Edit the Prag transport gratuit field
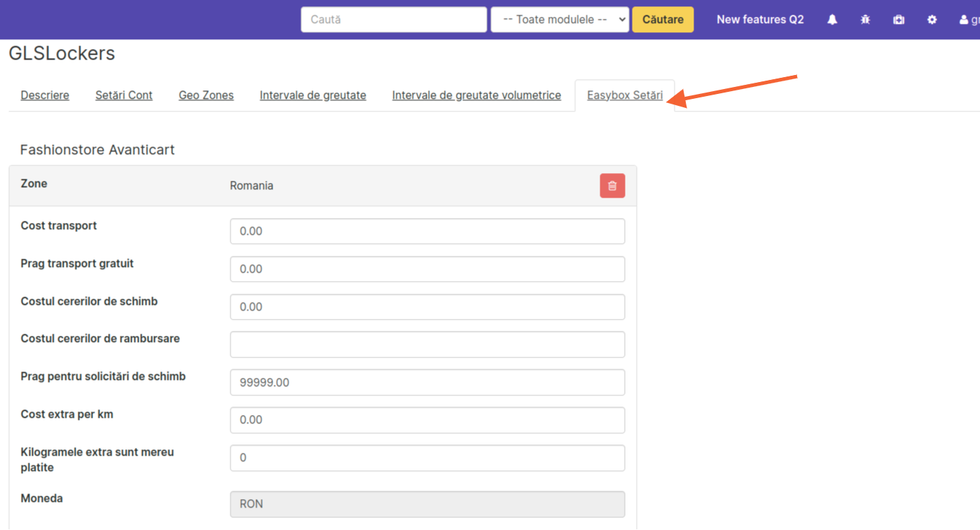This screenshot has height=530, width=980. pos(427,269)
